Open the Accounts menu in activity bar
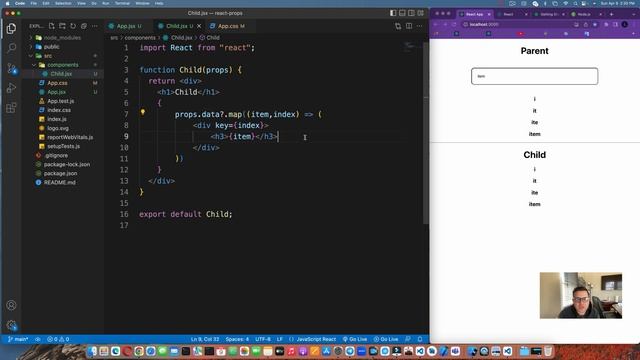 click(11, 305)
